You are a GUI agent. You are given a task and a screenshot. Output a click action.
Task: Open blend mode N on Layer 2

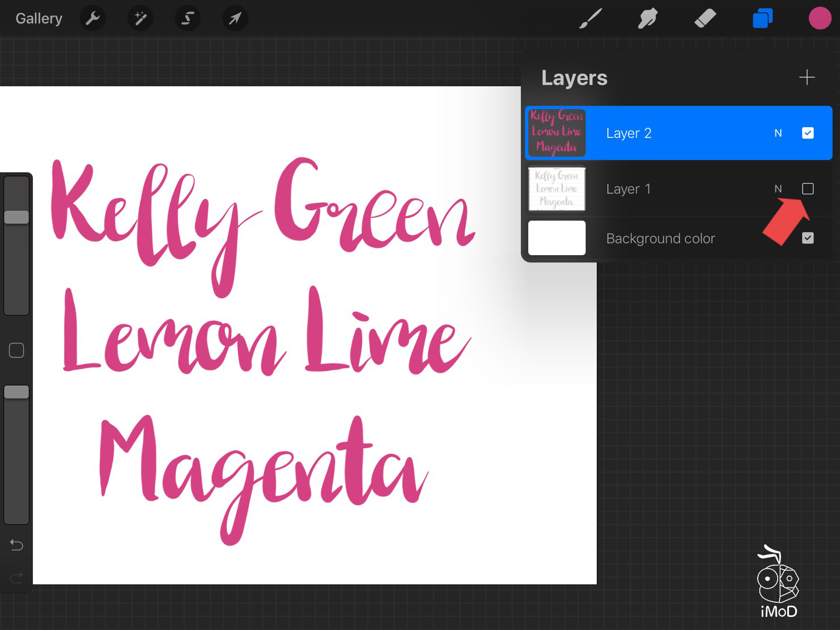click(x=778, y=133)
